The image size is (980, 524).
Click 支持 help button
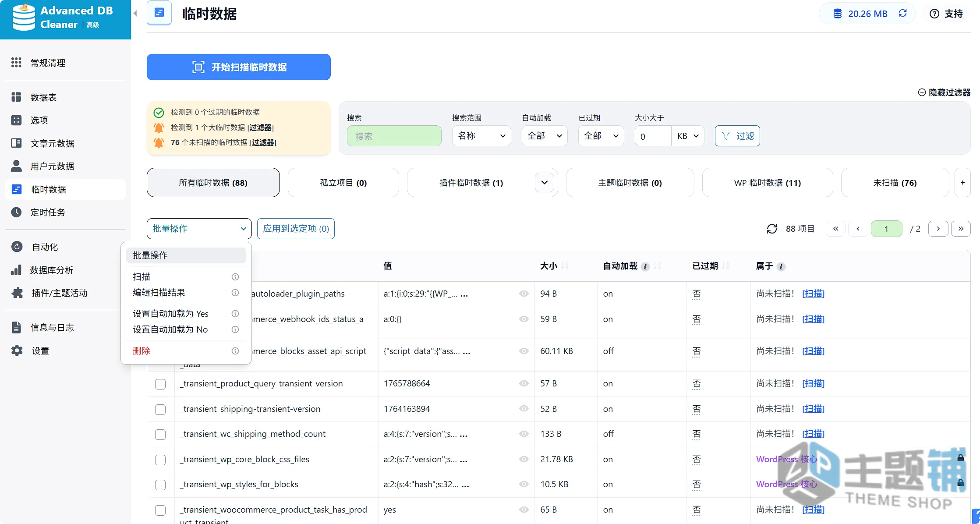[946, 14]
